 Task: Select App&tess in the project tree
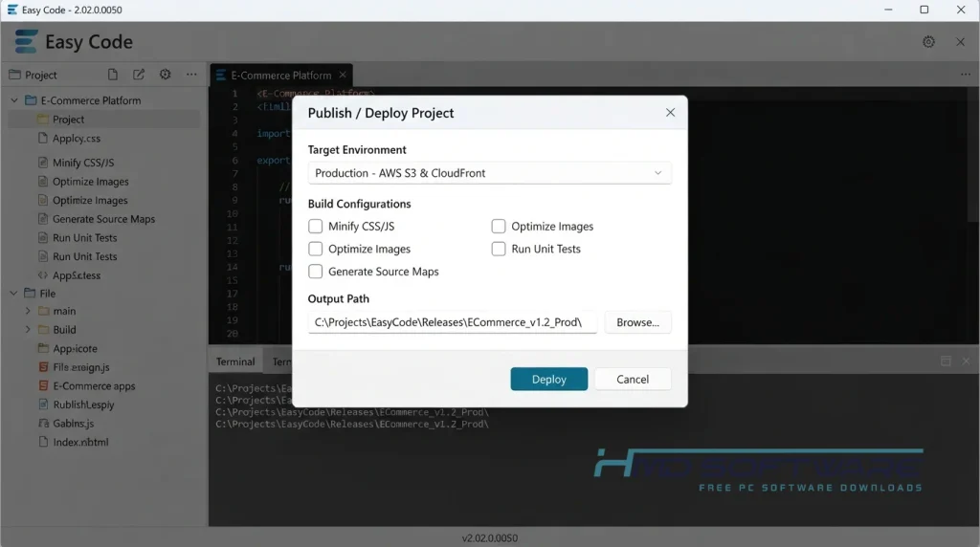coord(77,274)
